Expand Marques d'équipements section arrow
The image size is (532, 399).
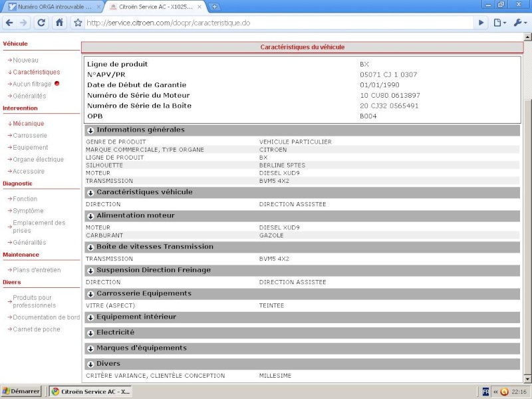[90, 348]
